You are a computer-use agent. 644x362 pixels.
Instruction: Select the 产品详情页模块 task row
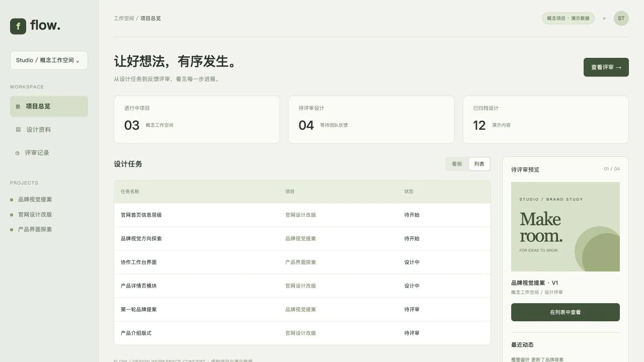[x=302, y=286]
